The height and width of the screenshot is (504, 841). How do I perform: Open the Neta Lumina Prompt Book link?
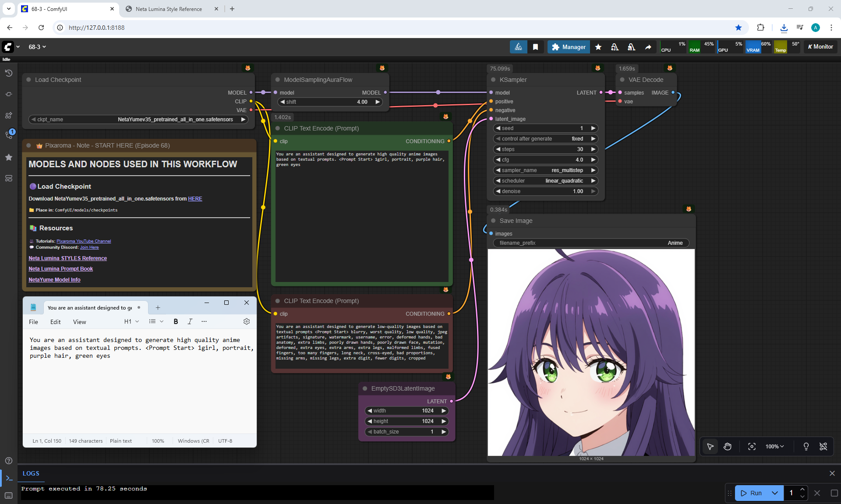point(60,269)
